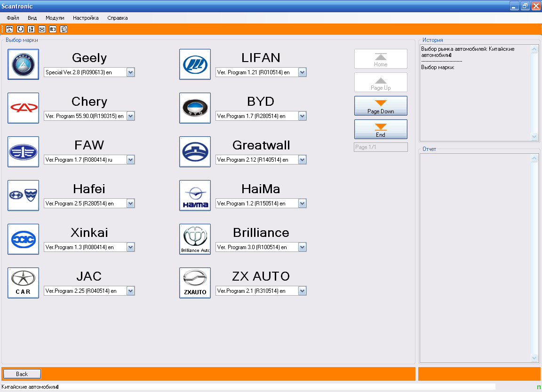Select the Hafei brand logo
Viewport: 542px width, 392px height.
[23, 196]
